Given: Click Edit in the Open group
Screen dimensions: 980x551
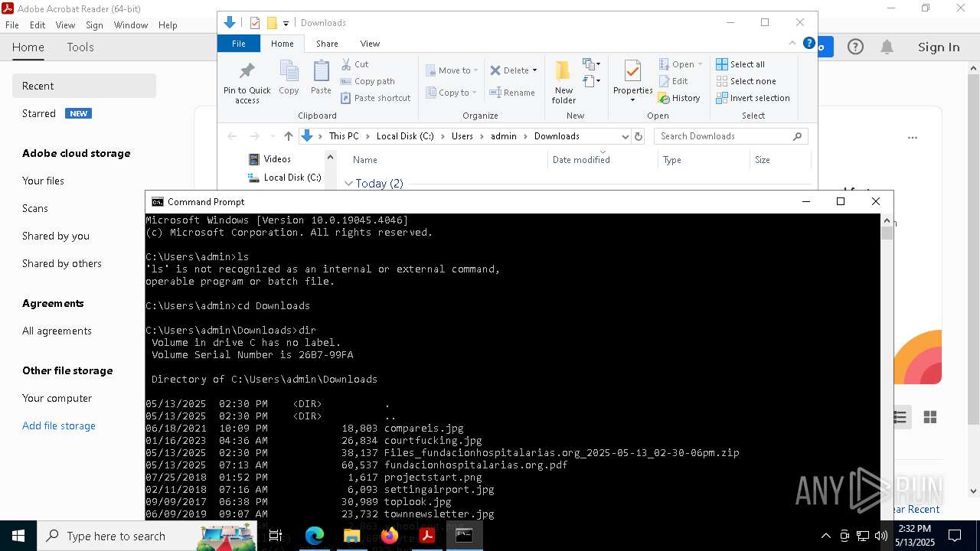Looking at the screenshot, I should pos(673,81).
